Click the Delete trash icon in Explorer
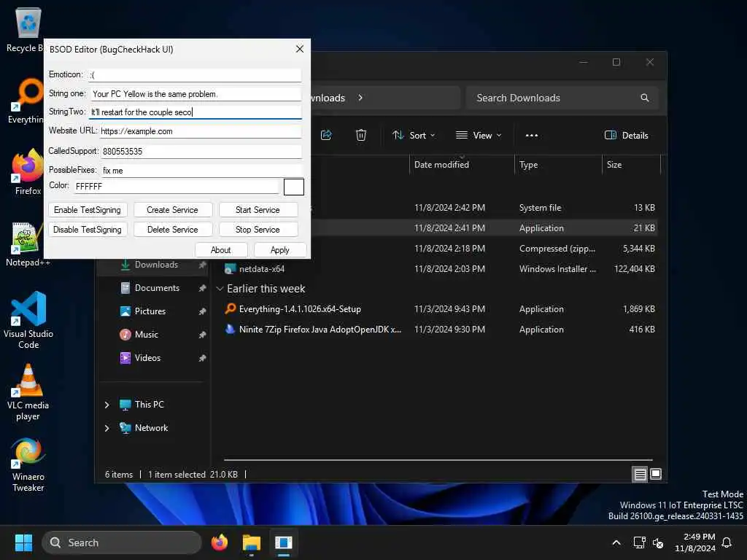 361,135
